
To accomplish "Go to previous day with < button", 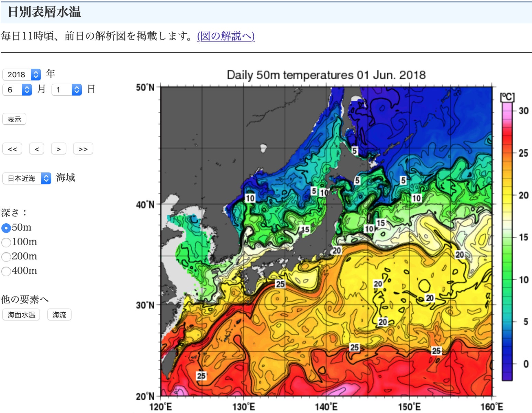I will pos(37,149).
